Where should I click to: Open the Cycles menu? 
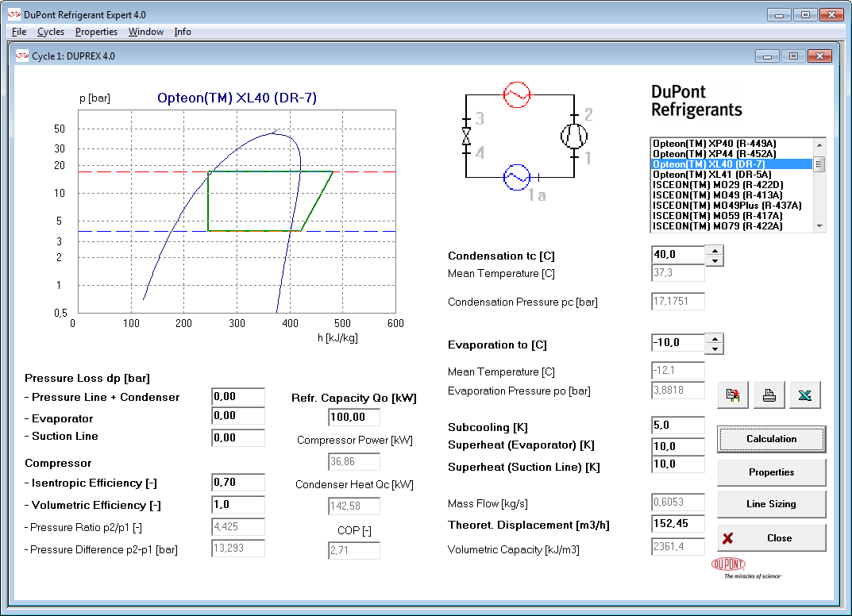[x=52, y=32]
